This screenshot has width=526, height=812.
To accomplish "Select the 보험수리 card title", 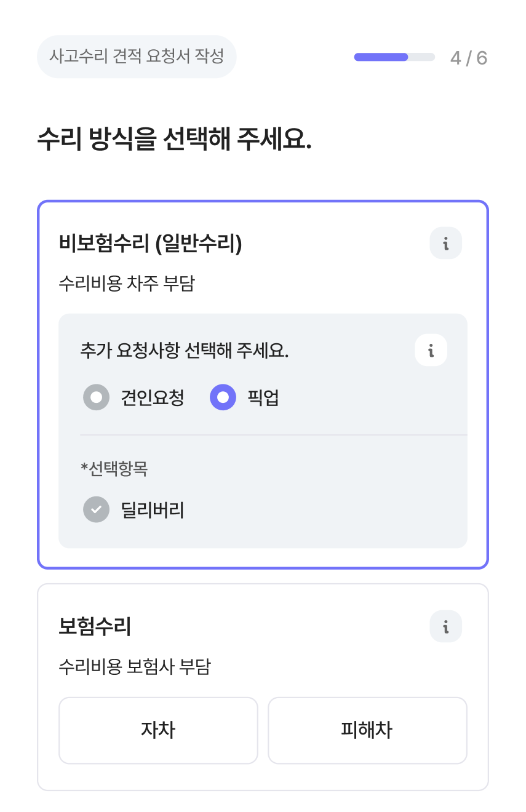I will pos(95,627).
